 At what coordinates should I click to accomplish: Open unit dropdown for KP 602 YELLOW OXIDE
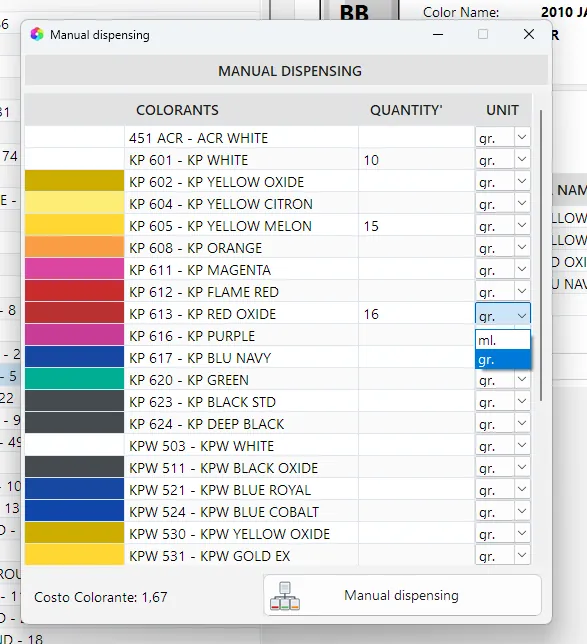pos(522,181)
